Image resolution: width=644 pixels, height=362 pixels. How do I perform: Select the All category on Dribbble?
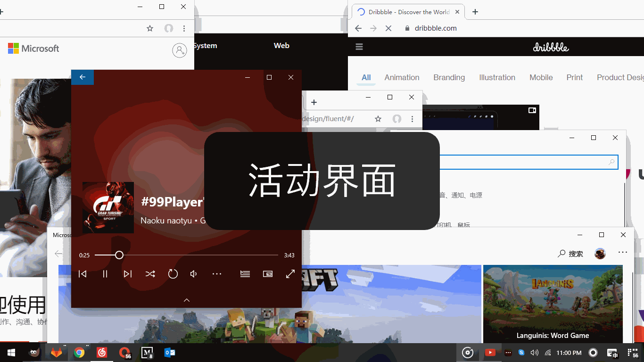point(366,78)
